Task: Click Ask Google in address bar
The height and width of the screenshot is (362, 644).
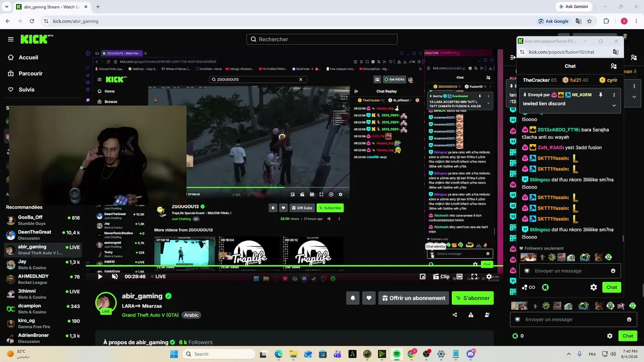Action: click(553, 21)
